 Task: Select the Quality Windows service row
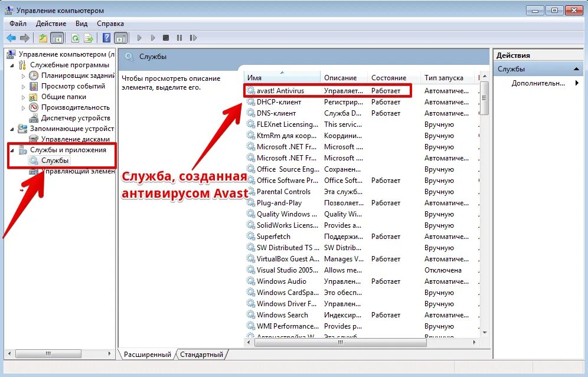[362, 214]
